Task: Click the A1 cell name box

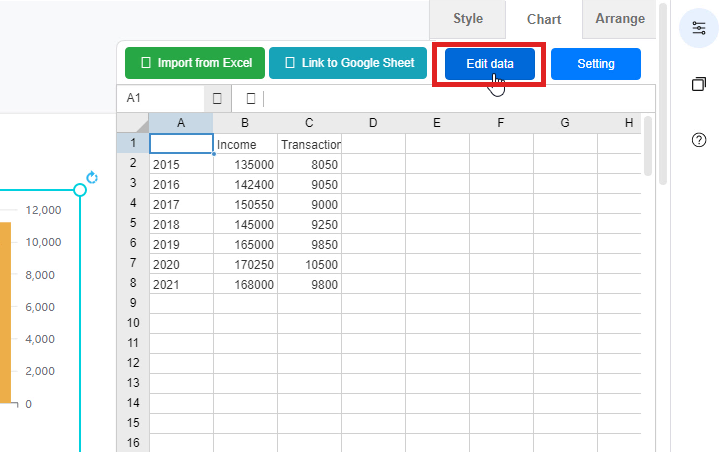Action: pyautogui.click(x=160, y=99)
